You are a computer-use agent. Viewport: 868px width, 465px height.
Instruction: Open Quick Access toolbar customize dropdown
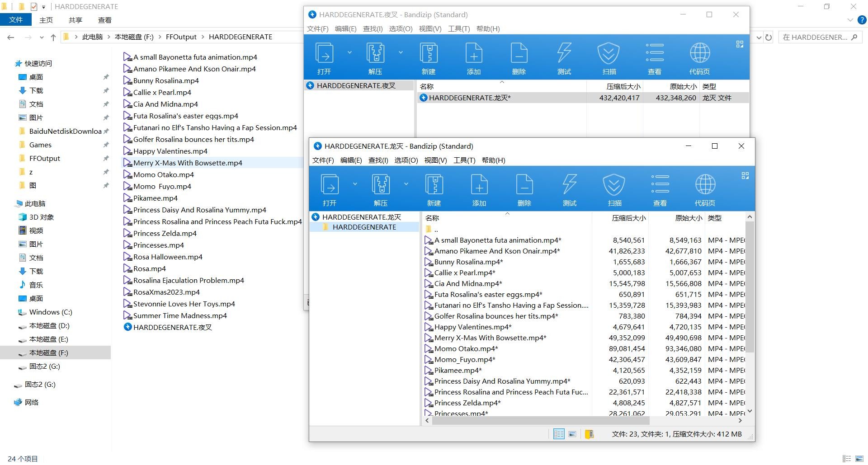(43, 7)
